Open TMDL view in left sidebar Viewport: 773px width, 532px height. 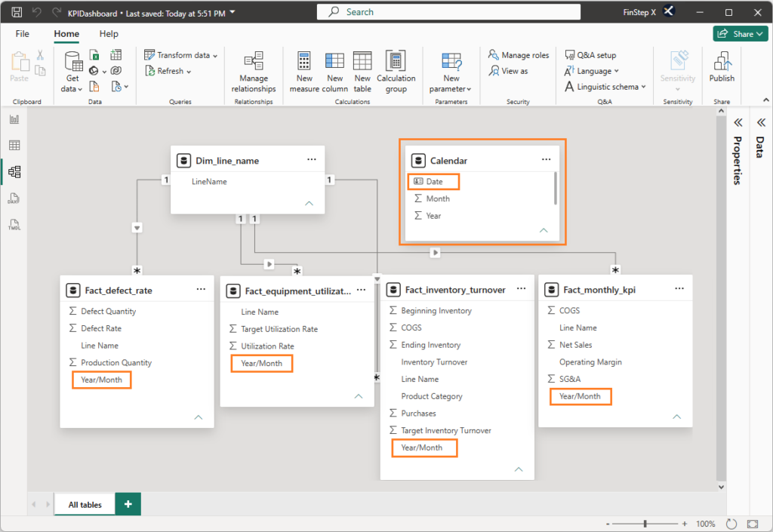(14, 225)
